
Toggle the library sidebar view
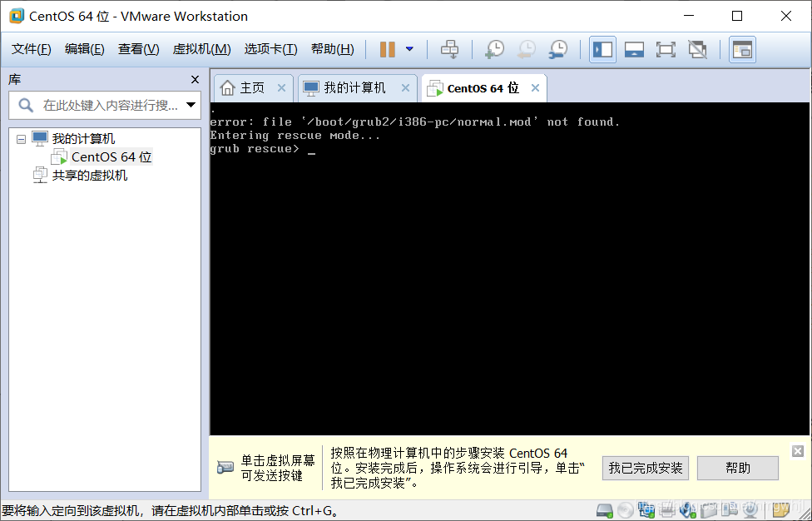coord(603,50)
